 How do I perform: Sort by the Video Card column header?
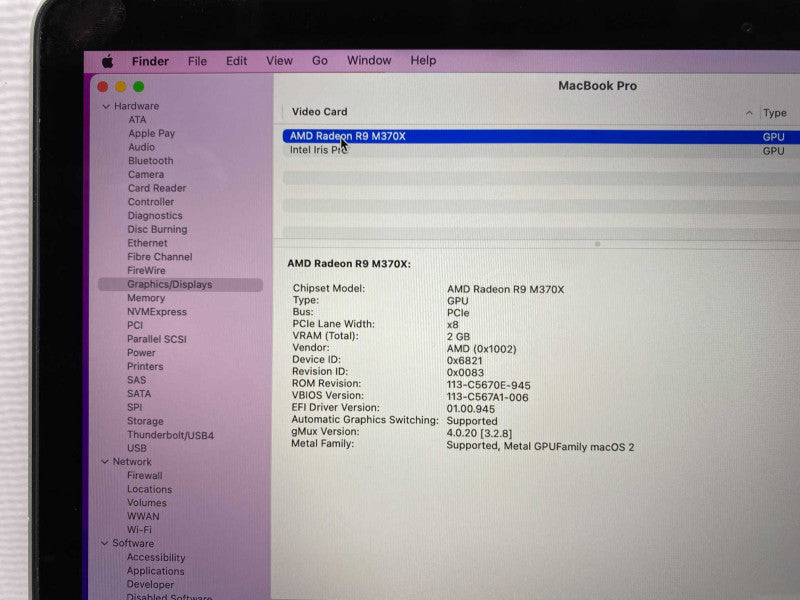click(319, 112)
